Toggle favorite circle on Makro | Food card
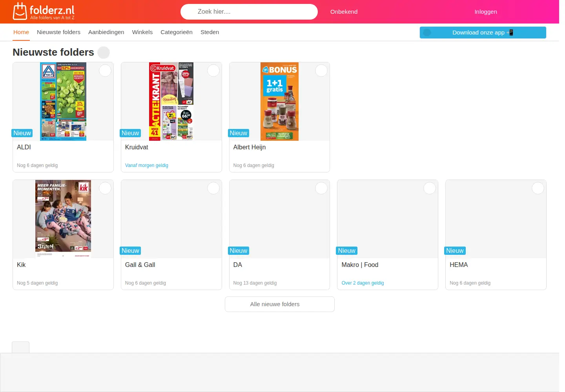 (430, 188)
